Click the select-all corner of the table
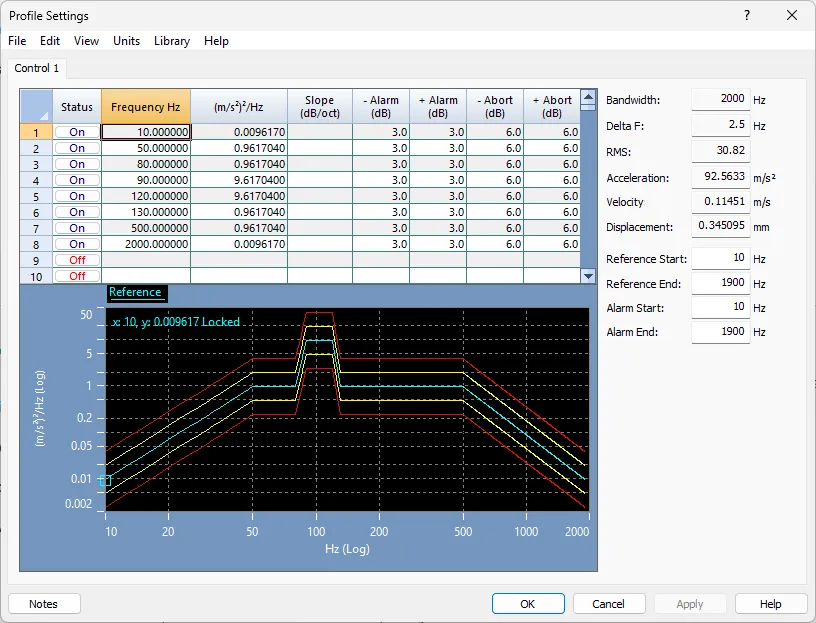This screenshot has width=816, height=623. pos(36,106)
